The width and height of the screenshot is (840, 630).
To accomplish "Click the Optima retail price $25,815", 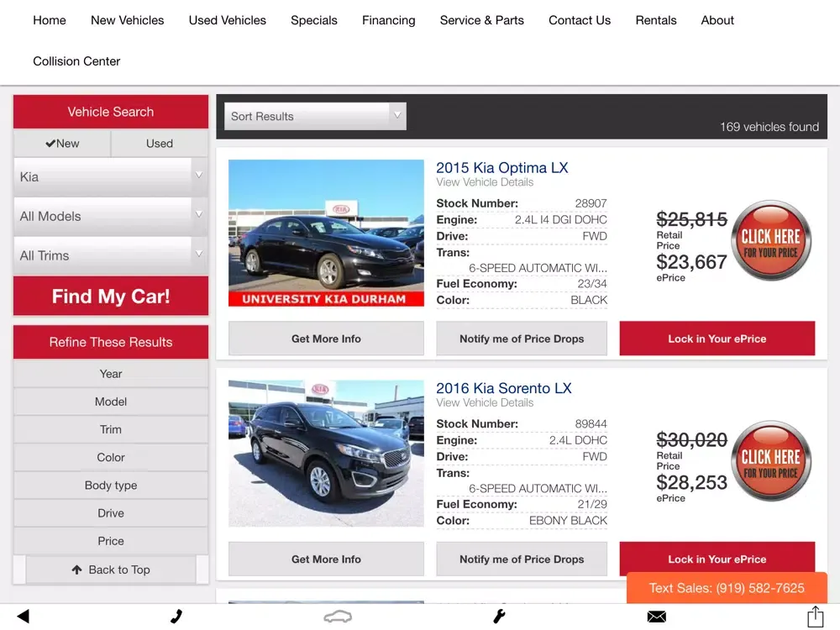I will (691, 219).
